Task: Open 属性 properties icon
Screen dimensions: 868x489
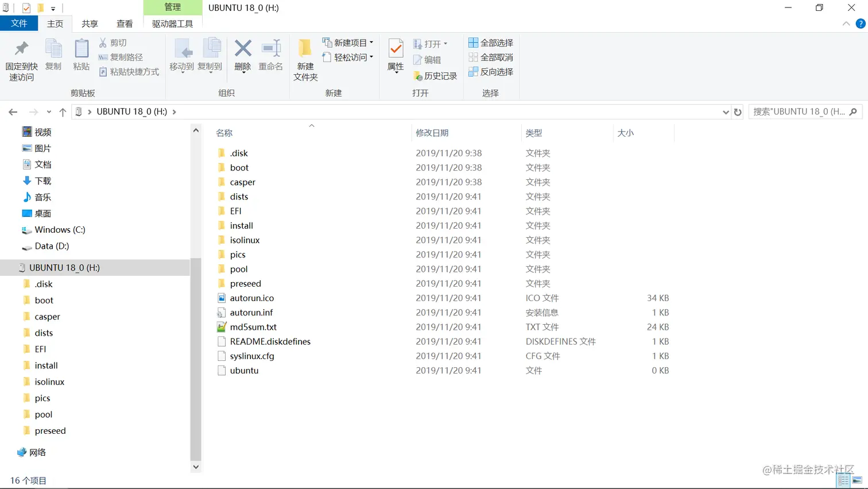Action: [396, 49]
